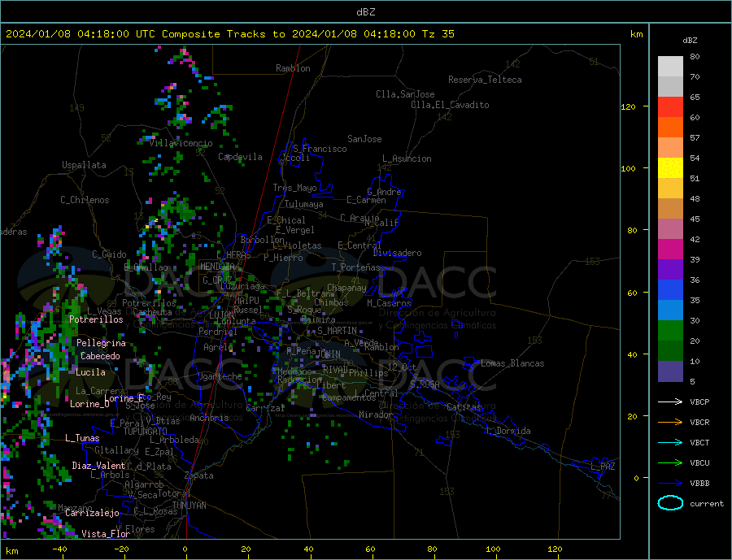732x560 pixels.
Task: Click the 20 dBZ green color swatch
Action: click(x=670, y=331)
